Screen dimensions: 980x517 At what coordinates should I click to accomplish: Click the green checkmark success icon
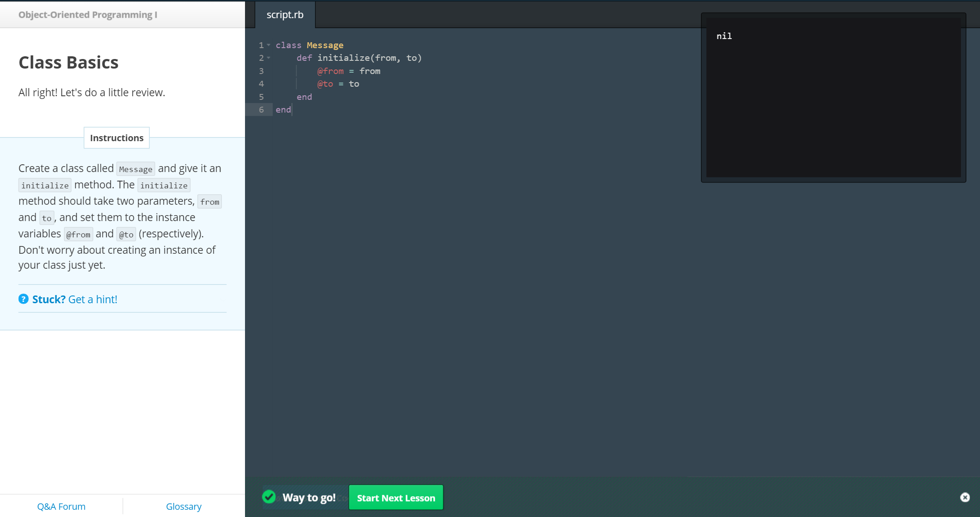coord(269,497)
